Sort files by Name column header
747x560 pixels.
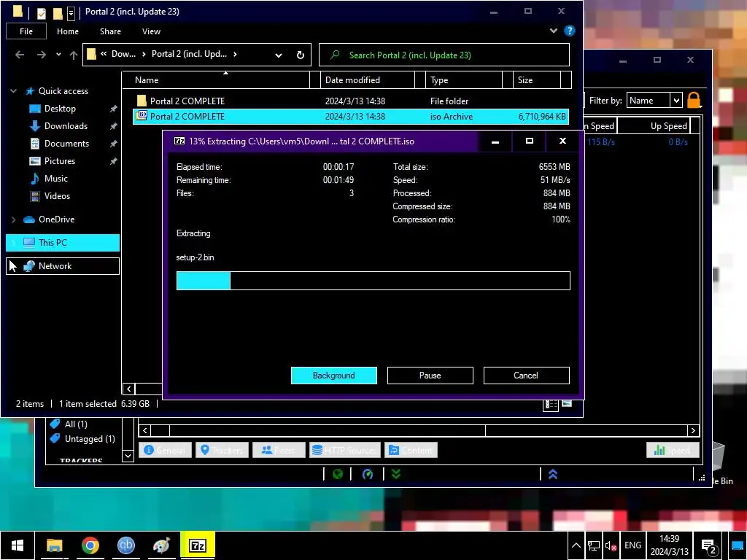(x=216, y=80)
